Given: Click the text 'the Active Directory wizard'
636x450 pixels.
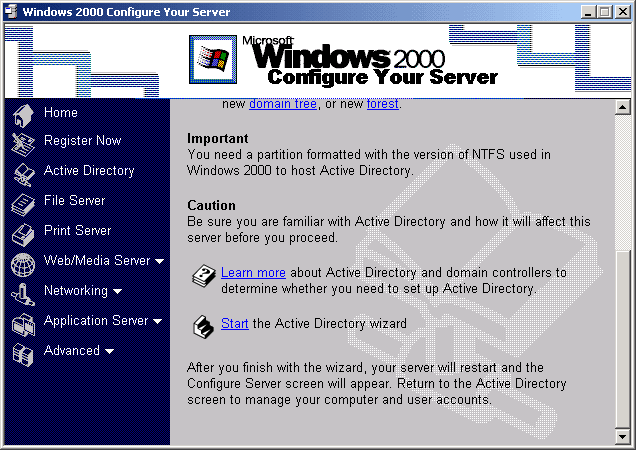Looking at the screenshot, I should [x=329, y=323].
